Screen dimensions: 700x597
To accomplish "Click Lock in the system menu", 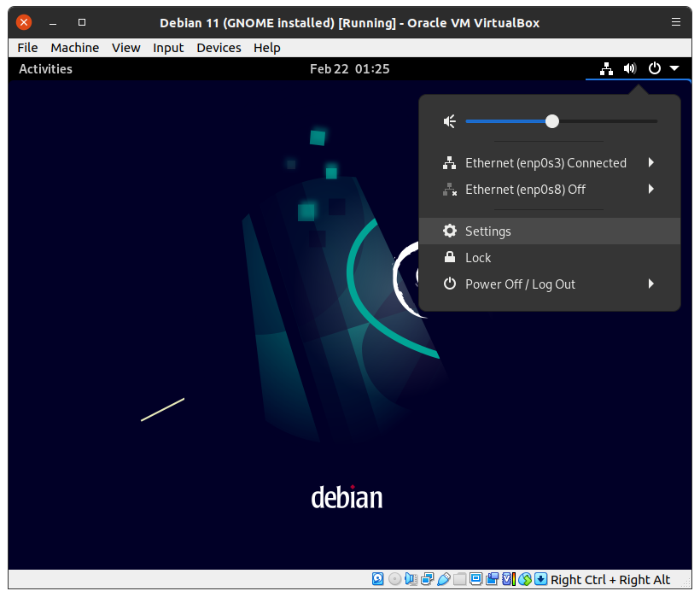I will tap(478, 258).
